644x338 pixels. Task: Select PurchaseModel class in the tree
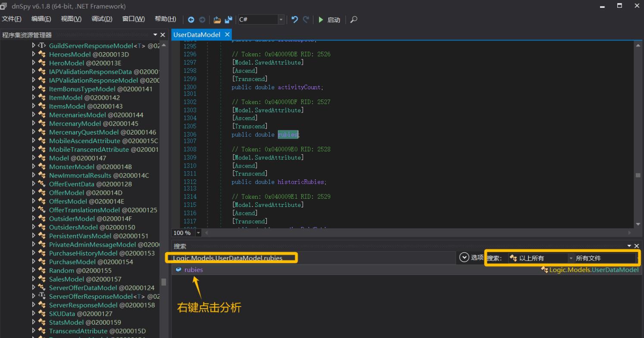91,262
